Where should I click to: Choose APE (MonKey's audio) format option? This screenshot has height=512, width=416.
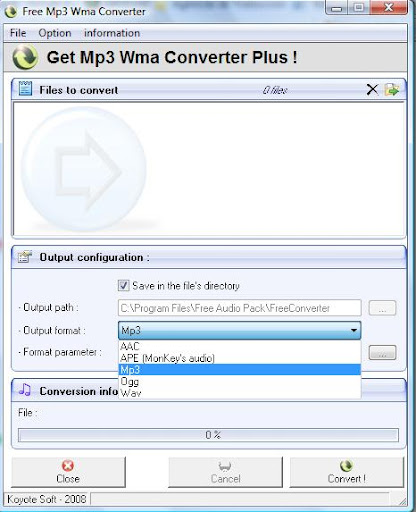coord(240,358)
